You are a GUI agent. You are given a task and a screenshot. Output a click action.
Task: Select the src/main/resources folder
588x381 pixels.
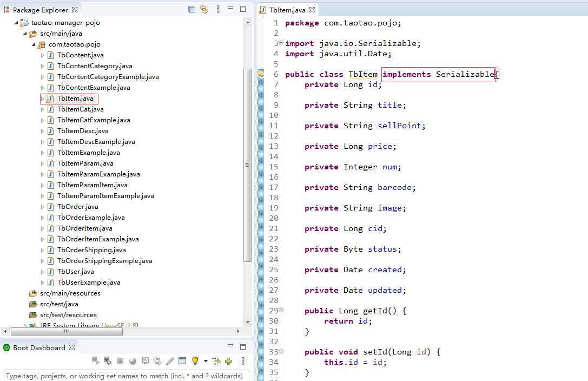(x=70, y=293)
